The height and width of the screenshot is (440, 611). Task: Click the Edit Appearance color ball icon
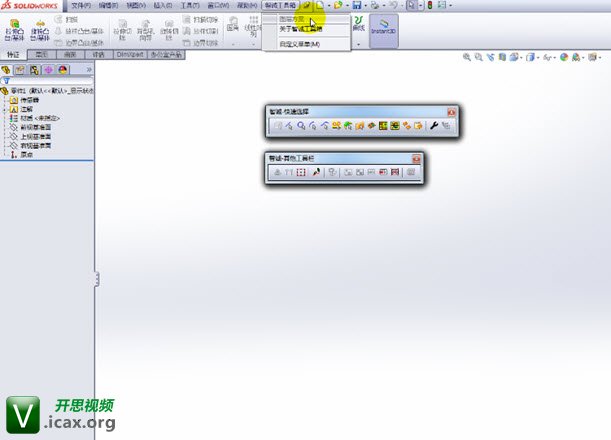pyautogui.click(x=563, y=57)
